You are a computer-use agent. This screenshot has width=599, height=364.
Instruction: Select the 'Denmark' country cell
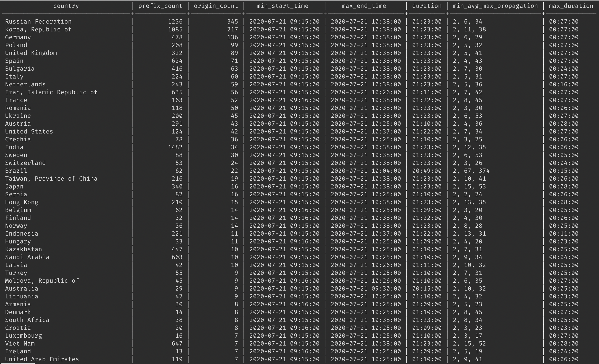(18, 312)
